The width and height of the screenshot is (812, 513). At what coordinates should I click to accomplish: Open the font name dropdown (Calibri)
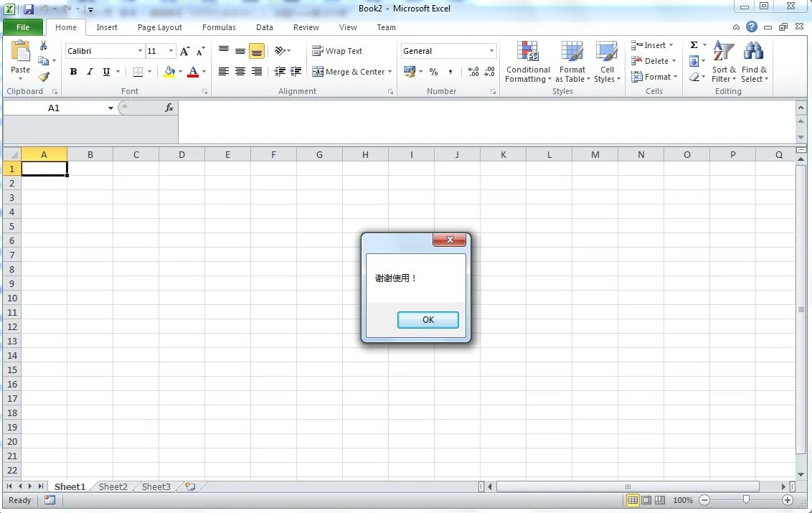coord(140,51)
